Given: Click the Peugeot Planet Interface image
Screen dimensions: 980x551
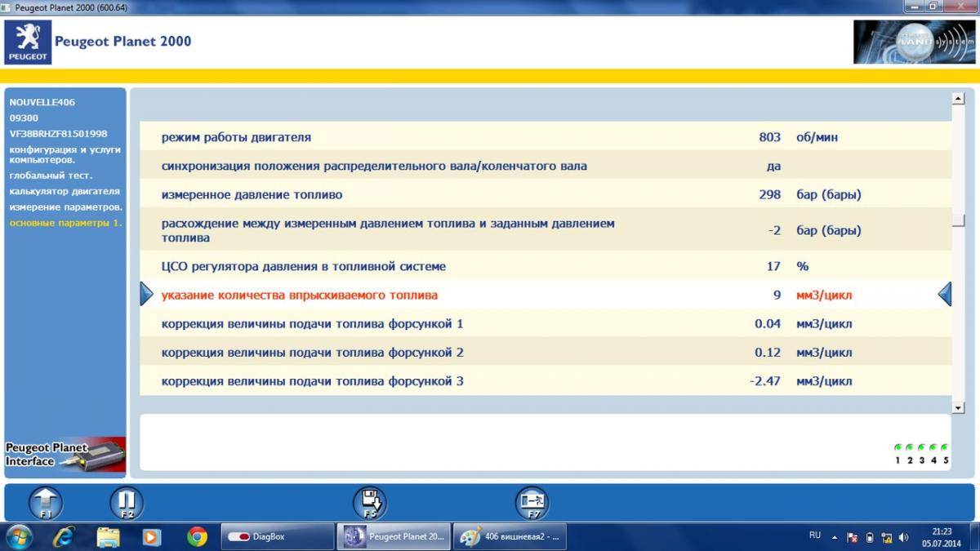Looking at the screenshot, I should 65,456.
